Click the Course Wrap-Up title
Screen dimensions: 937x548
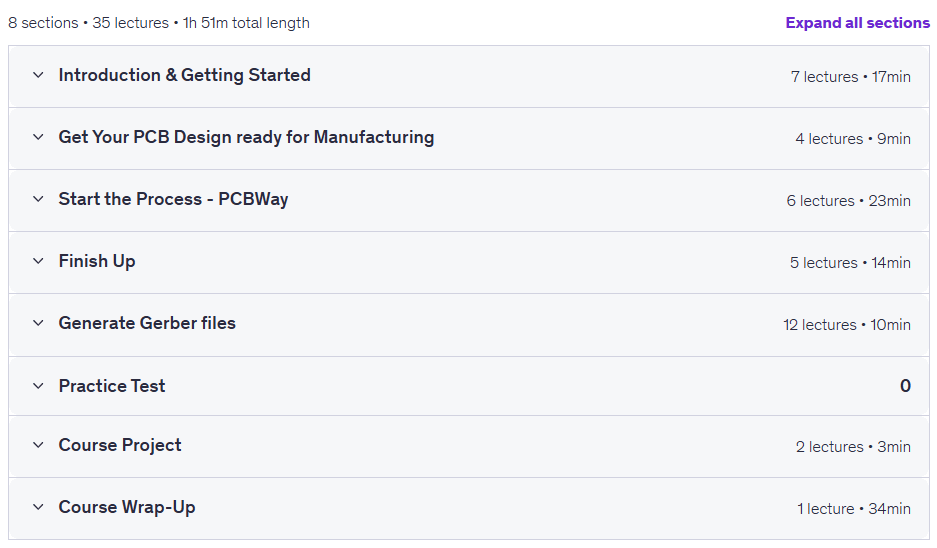(x=127, y=507)
